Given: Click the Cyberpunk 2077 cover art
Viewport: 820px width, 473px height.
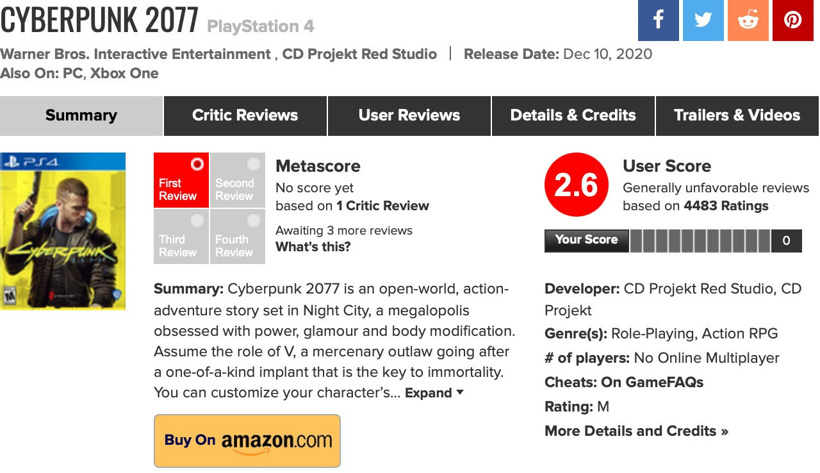Looking at the screenshot, I should (63, 231).
